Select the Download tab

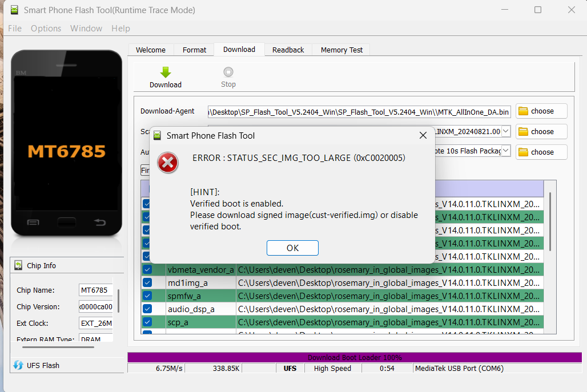[x=239, y=50]
